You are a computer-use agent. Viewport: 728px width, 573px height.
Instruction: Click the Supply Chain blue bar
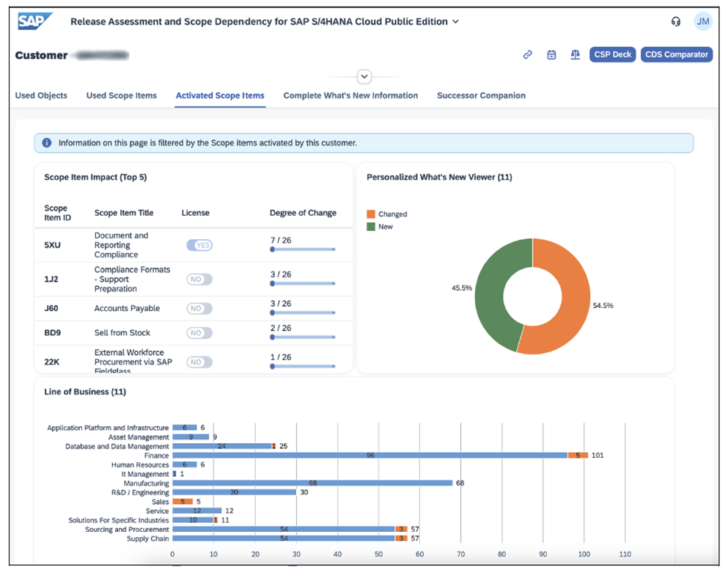284,538
